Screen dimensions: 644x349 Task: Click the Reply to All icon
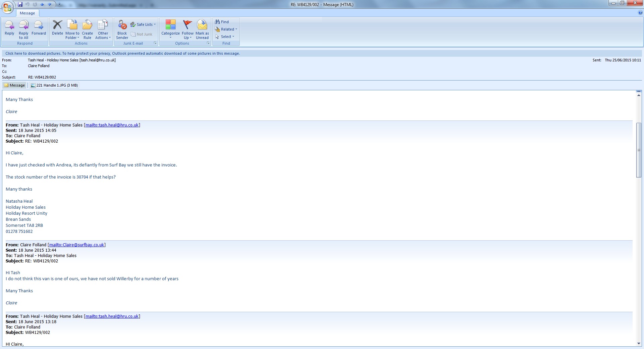point(23,25)
